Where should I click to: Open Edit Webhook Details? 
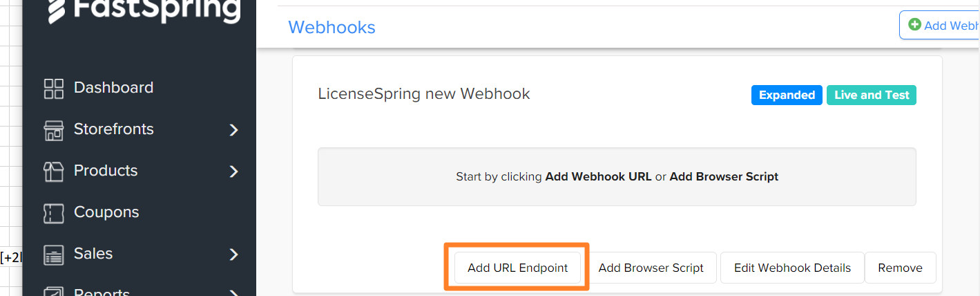coord(792,268)
